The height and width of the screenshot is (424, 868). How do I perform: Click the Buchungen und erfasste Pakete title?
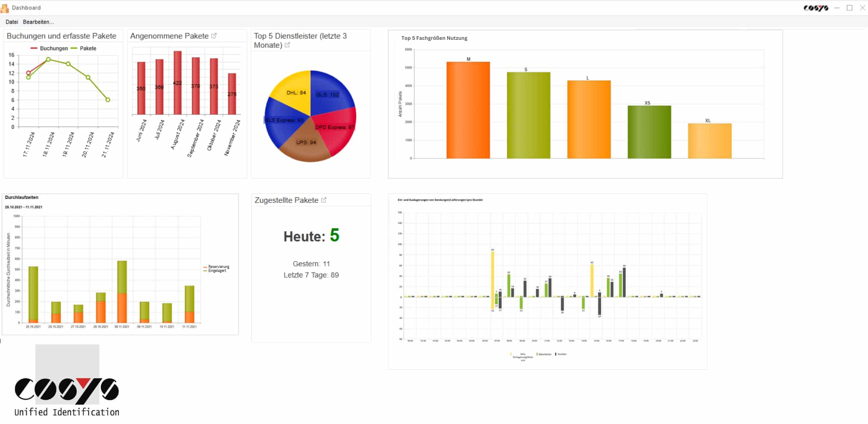tap(61, 36)
